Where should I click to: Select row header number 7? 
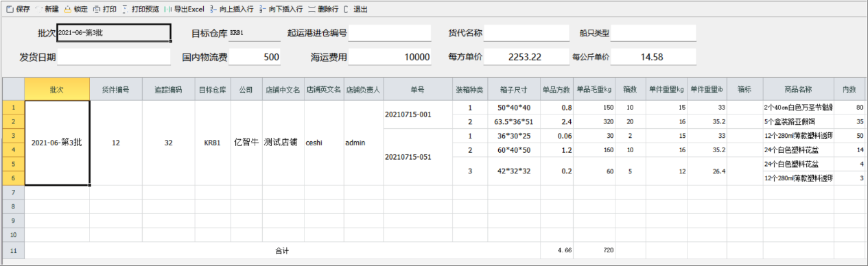(x=13, y=193)
